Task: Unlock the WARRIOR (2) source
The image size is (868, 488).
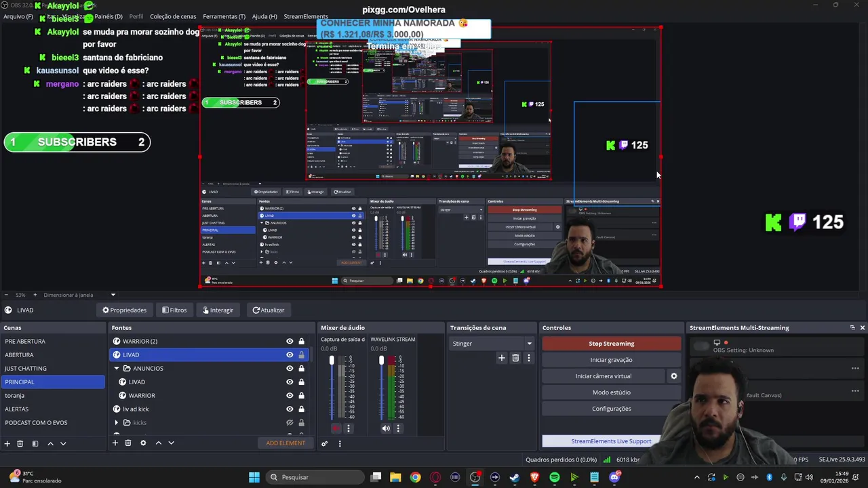Action: (x=301, y=342)
